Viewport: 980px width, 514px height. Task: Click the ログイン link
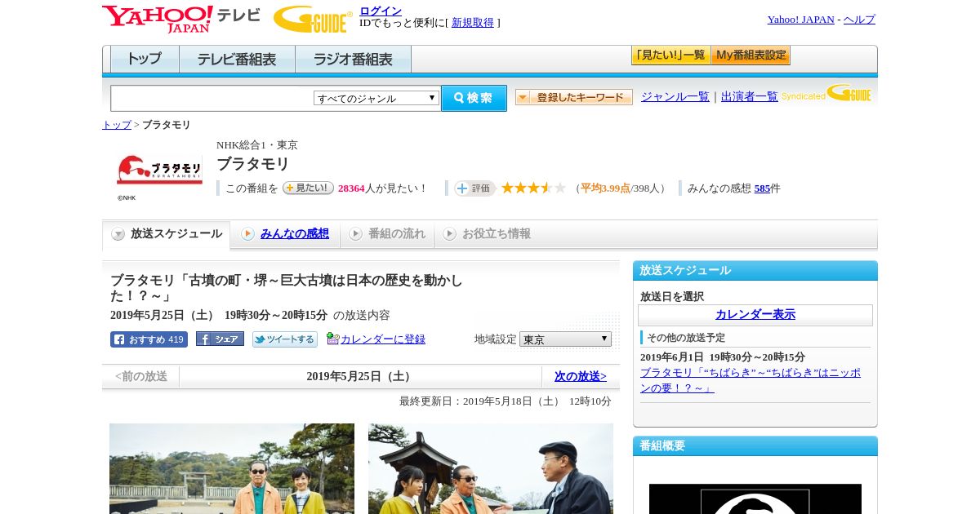point(381,11)
